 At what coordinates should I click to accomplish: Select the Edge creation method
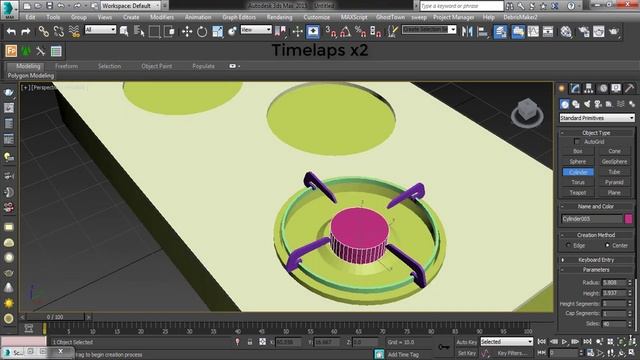click(568, 245)
